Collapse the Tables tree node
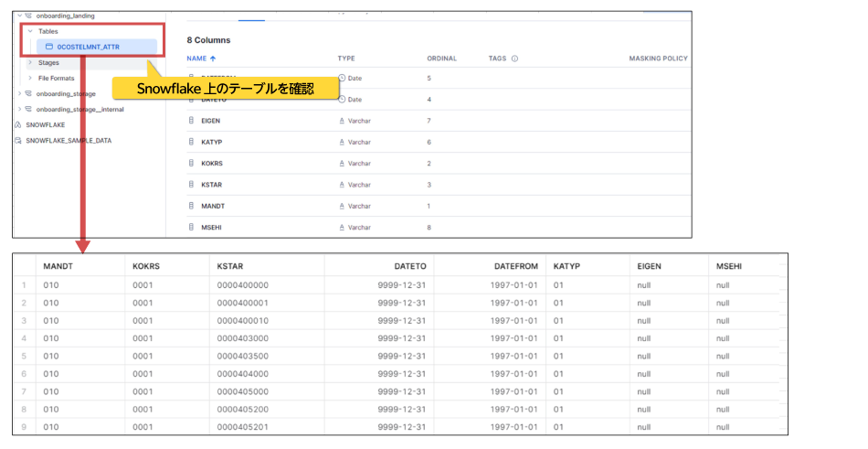 pos(30,31)
